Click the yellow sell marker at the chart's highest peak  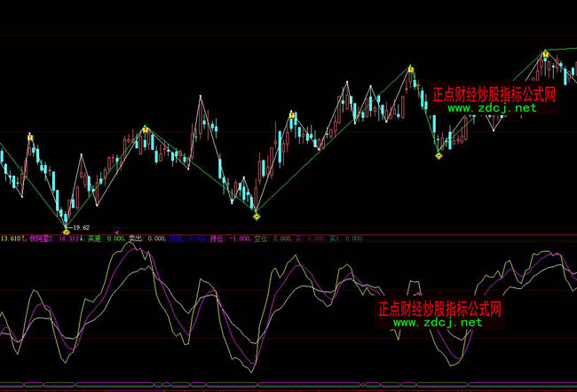point(545,53)
